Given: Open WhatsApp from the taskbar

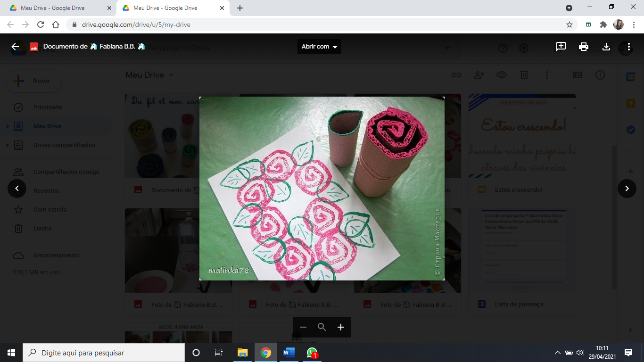Looking at the screenshot, I should (312, 353).
